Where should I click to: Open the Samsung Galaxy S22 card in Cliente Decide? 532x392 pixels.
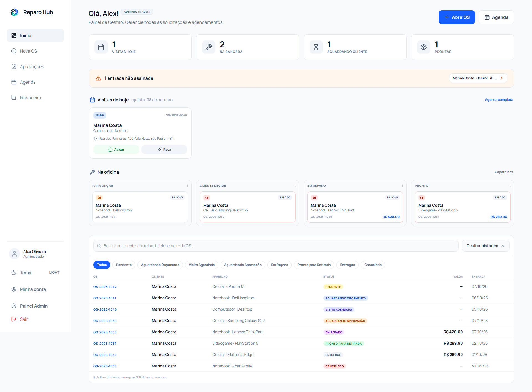click(x=248, y=207)
